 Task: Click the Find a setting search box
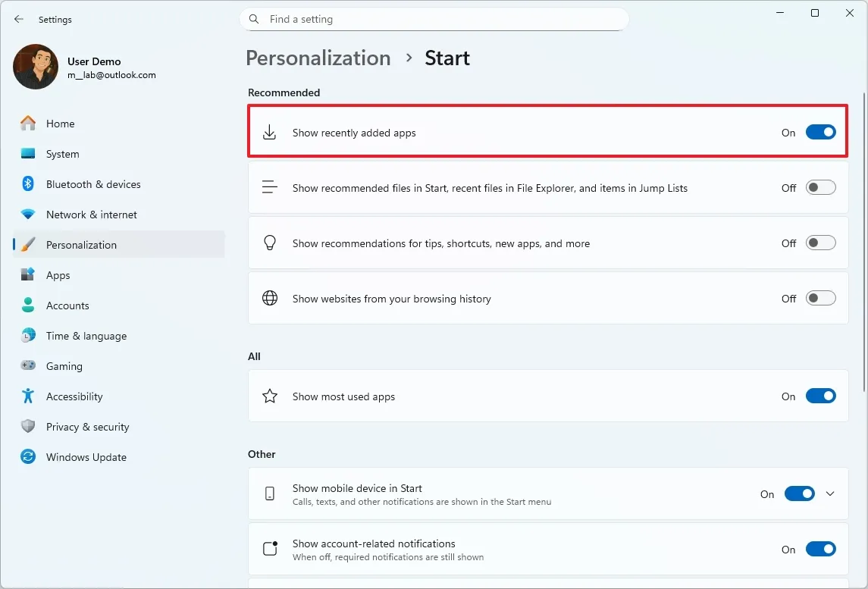point(434,19)
